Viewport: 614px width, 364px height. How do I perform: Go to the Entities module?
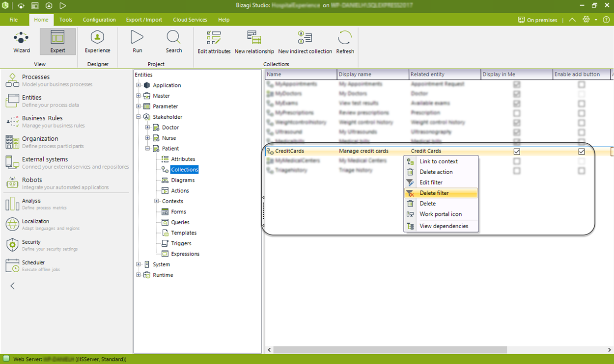pos(67,101)
